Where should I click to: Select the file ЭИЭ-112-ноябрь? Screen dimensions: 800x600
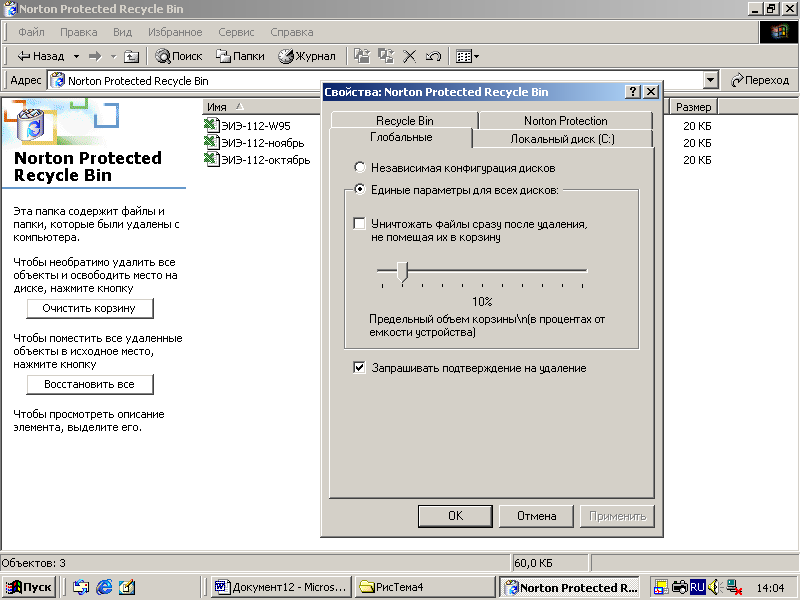pyautogui.click(x=262, y=143)
